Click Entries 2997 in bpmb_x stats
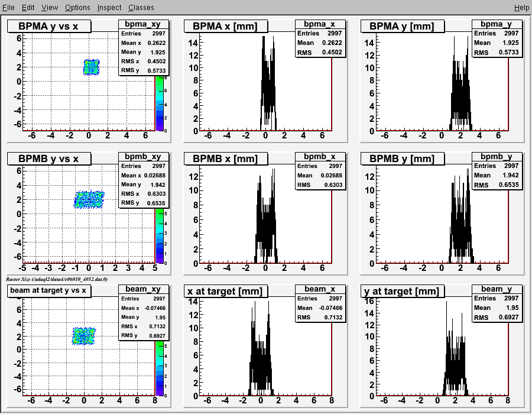The height and width of the screenshot is (414, 532). [320, 166]
